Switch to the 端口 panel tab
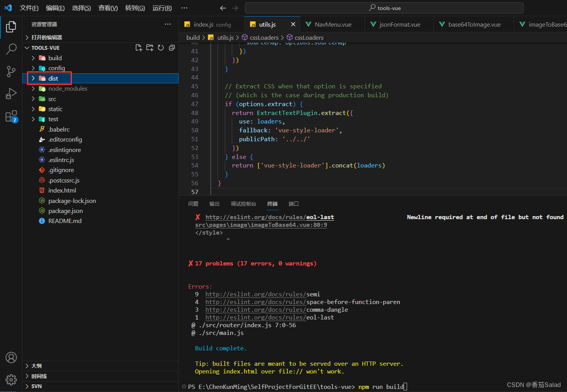567x392 pixels. coord(294,204)
